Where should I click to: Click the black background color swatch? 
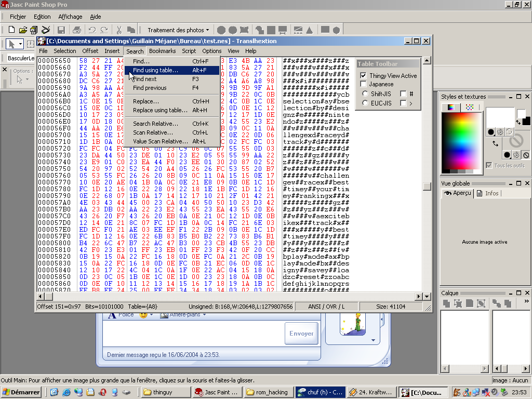[526, 121]
